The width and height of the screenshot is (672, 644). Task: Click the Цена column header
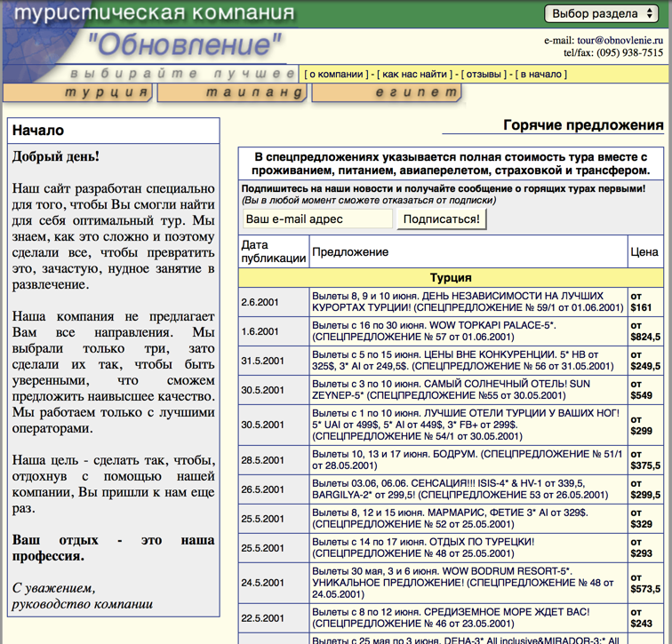(x=644, y=251)
